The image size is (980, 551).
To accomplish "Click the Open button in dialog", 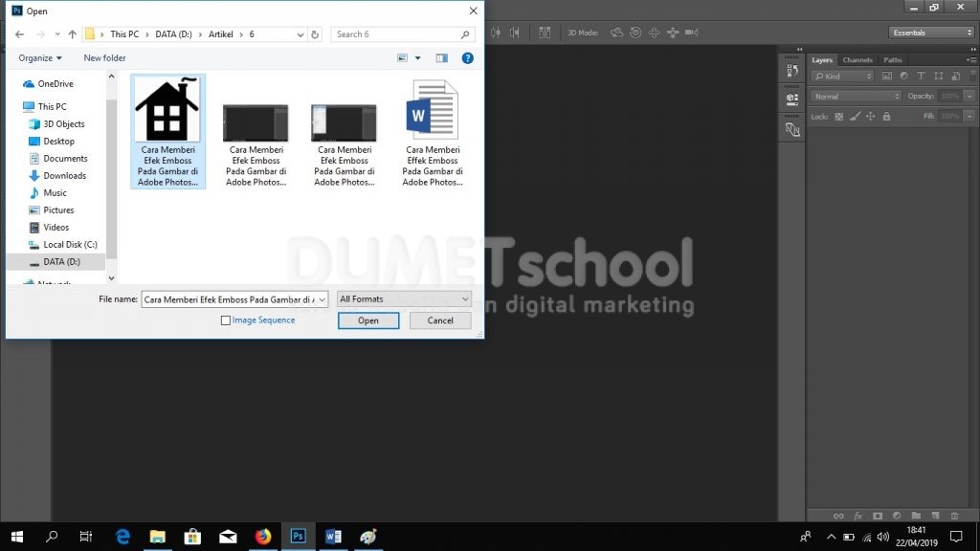I will point(368,320).
